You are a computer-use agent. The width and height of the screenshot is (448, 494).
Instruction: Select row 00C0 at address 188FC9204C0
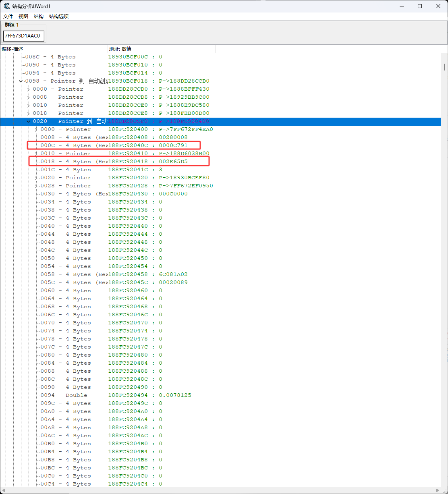tap(220, 476)
